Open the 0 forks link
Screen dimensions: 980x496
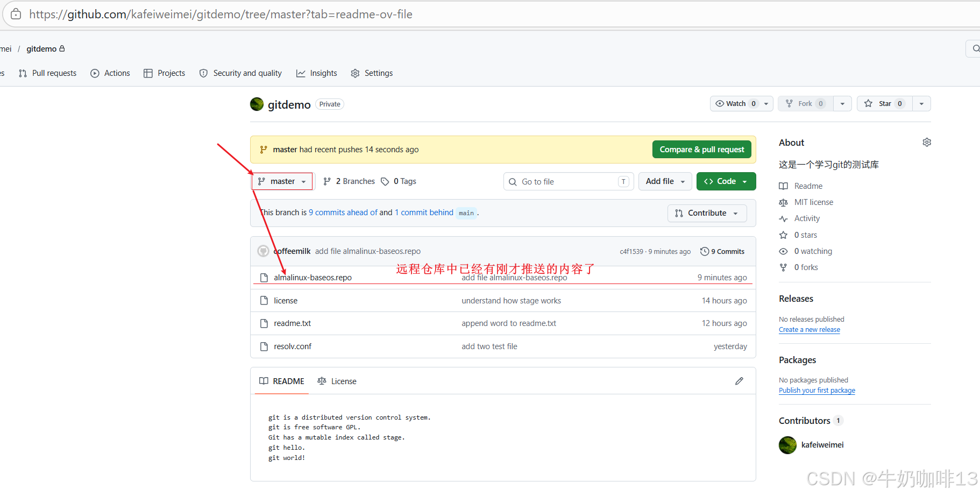point(799,267)
